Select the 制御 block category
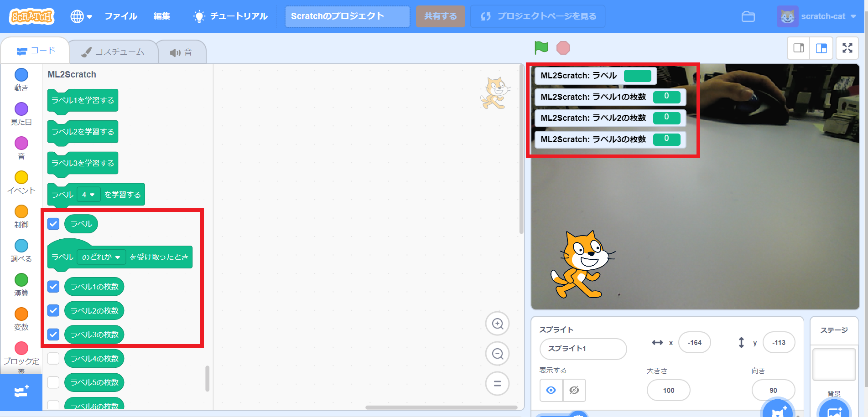This screenshot has height=417, width=868. (x=21, y=216)
